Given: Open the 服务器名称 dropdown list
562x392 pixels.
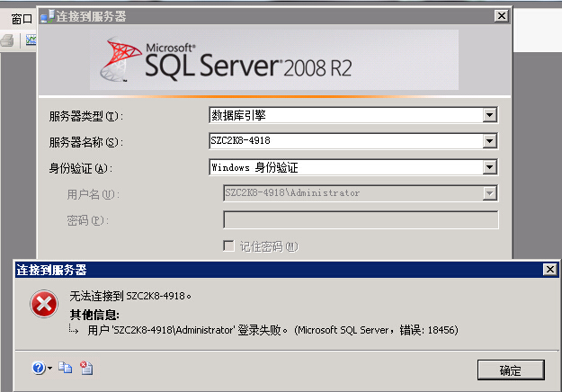Looking at the screenshot, I should click(490, 141).
